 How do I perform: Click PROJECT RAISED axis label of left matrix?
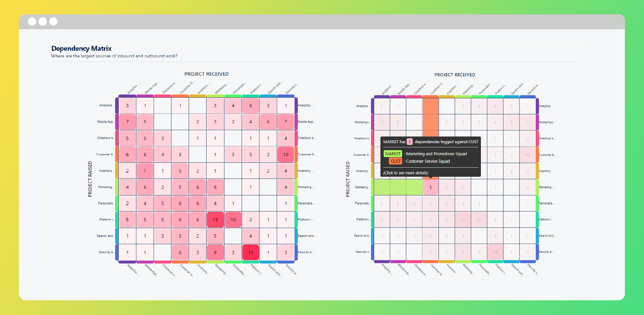(90, 179)
